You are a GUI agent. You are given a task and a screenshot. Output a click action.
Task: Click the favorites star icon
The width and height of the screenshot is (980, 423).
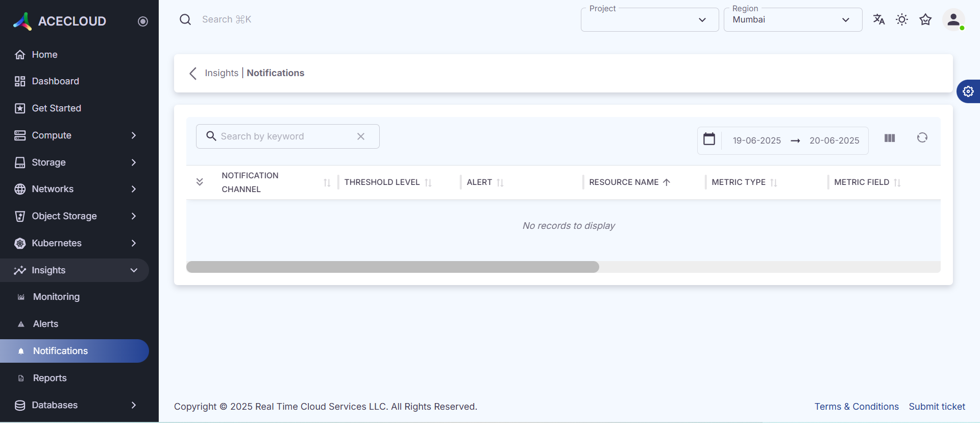925,19
